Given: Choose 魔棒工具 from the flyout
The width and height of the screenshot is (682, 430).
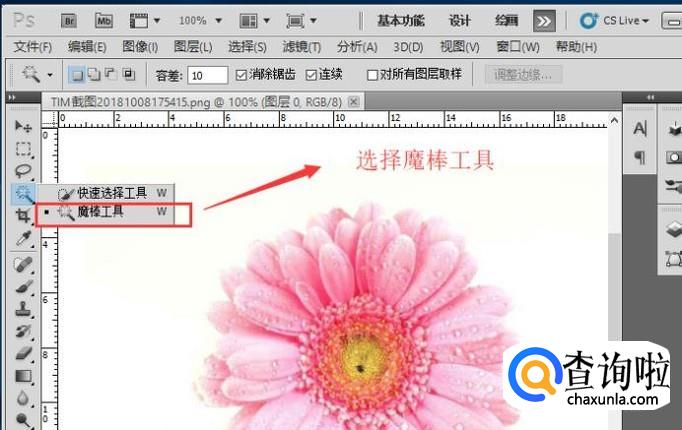Looking at the screenshot, I should (x=105, y=212).
